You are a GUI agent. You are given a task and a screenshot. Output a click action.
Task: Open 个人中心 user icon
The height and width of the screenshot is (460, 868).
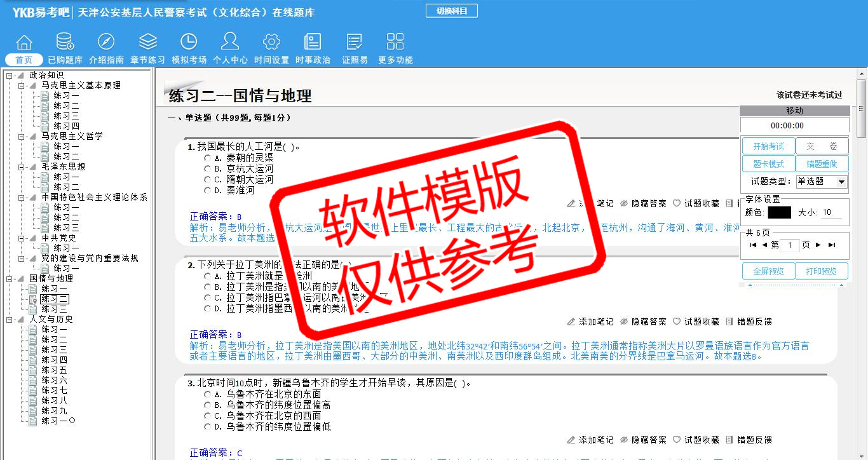230,41
